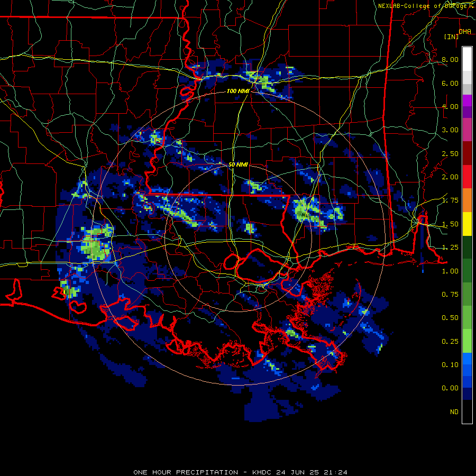476x476 pixels.
Task: Click the [IN] units label
Action: (x=452, y=36)
